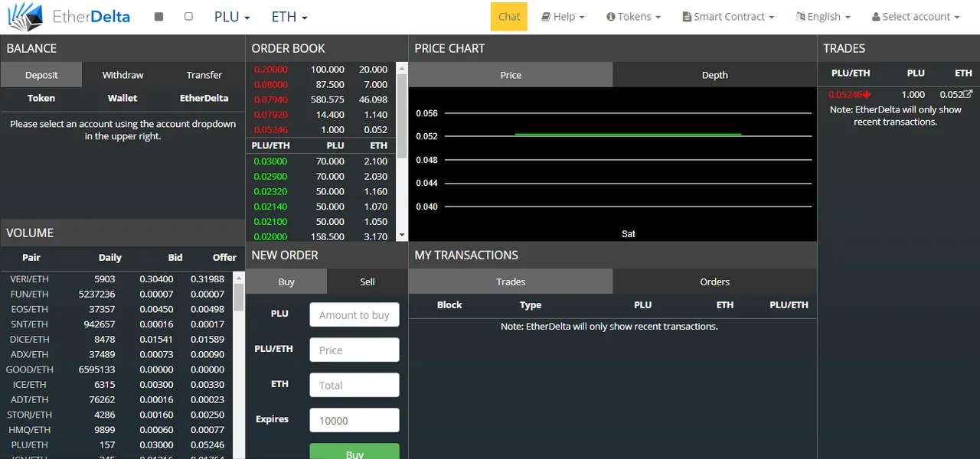Open the Select account dropdown
Image resolution: width=980 pixels, height=459 pixels.
coord(916,16)
